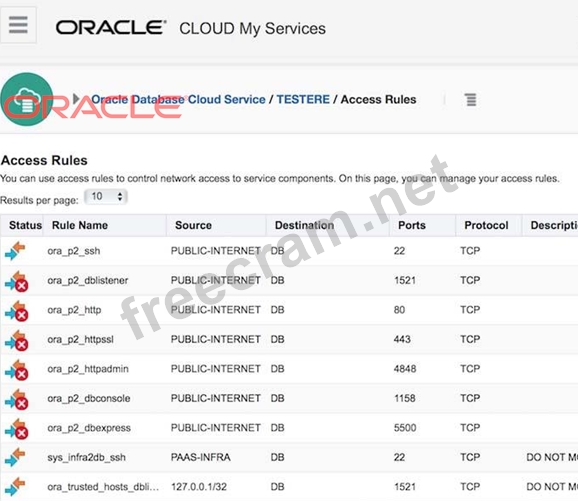Image resolution: width=578 pixels, height=501 pixels.
Task: Sort by Source column header
Action: (x=194, y=225)
